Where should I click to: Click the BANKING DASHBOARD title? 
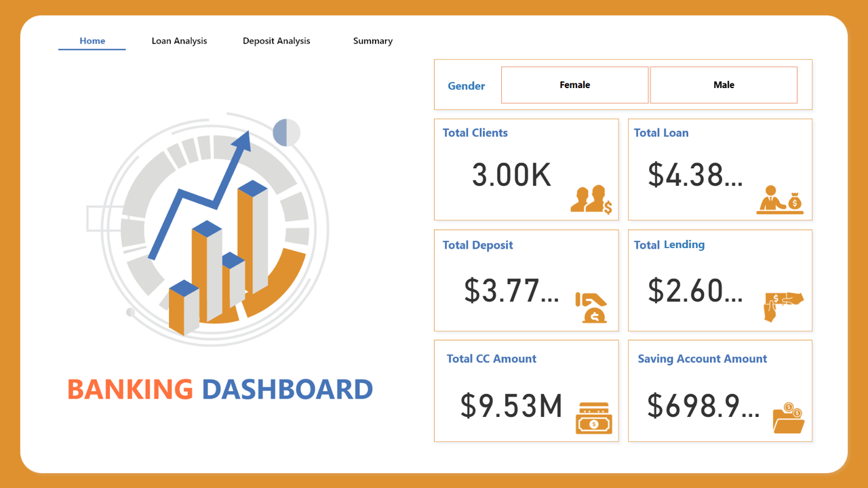click(x=220, y=389)
